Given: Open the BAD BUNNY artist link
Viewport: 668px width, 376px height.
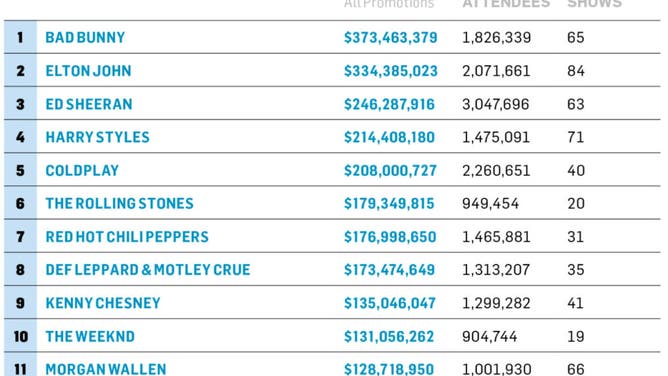Looking at the screenshot, I should pyautogui.click(x=85, y=37).
